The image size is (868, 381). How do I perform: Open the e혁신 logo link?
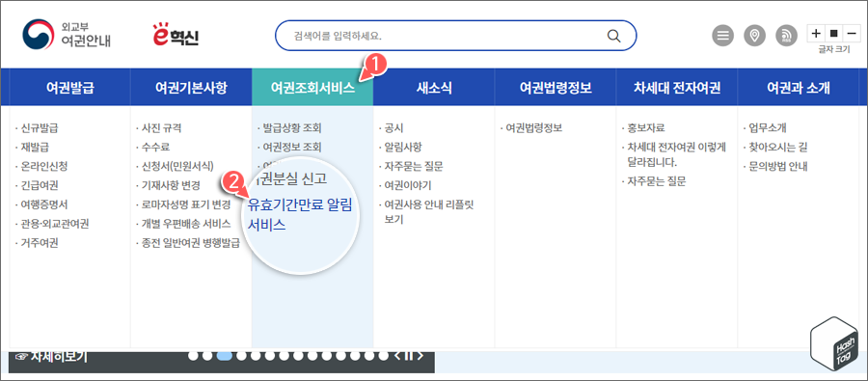176,35
